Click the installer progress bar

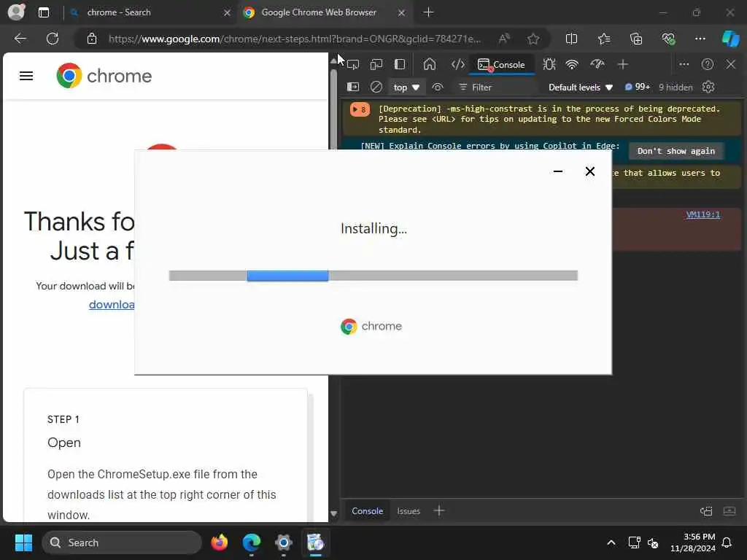pos(373,276)
